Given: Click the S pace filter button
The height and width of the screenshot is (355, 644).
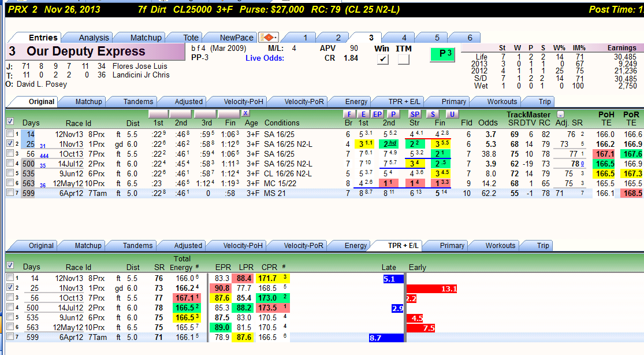Looking at the screenshot, I should click(x=433, y=114).
